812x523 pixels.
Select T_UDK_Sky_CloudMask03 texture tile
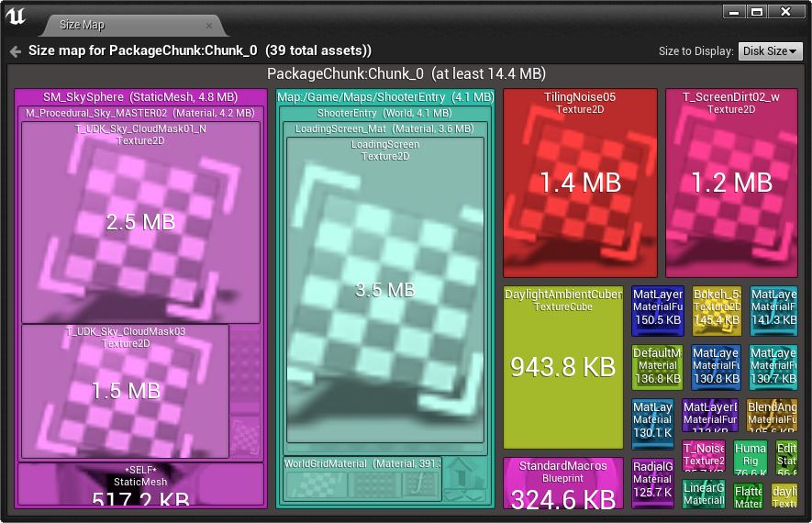(126, 391)
